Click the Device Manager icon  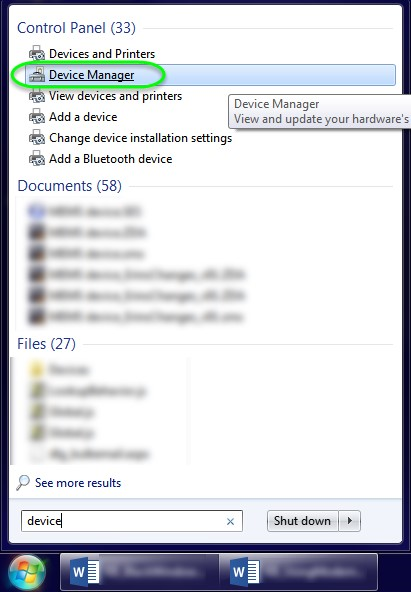[x=37, y=75]
